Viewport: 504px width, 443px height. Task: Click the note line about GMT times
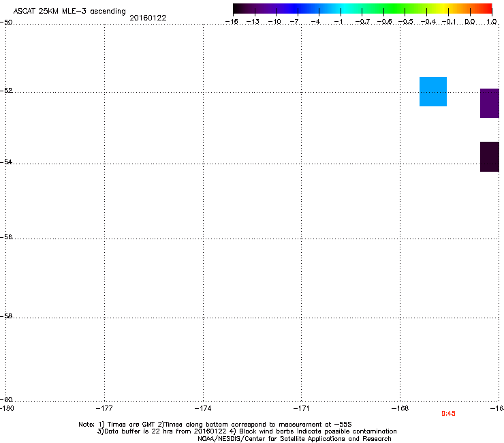(x=215, y=425)
